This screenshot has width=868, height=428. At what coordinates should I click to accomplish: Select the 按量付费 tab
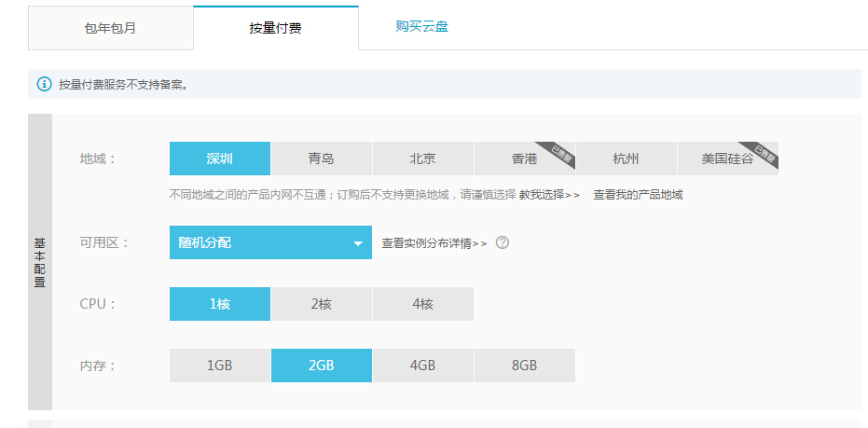pyautogui.click(x=275, y=28)
